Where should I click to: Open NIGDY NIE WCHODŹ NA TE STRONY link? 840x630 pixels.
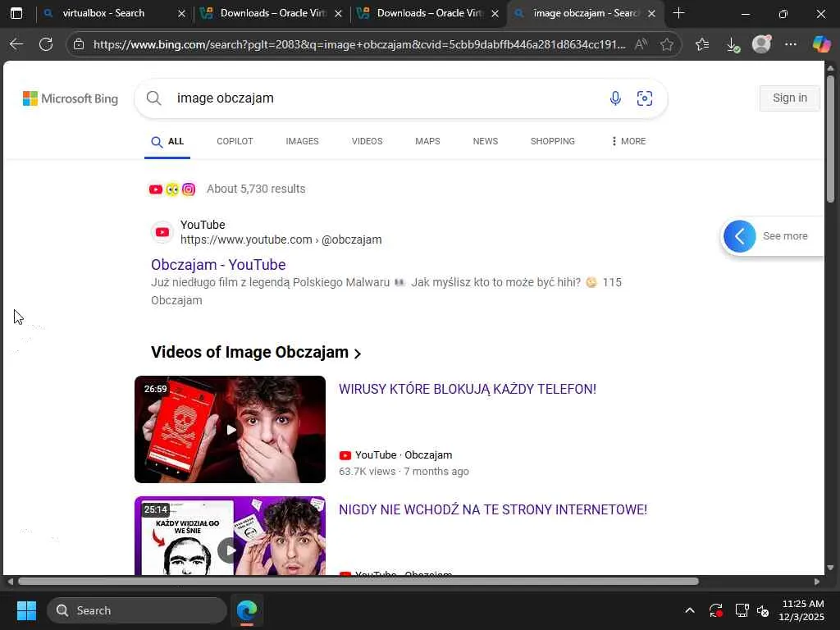coord(493,509)
